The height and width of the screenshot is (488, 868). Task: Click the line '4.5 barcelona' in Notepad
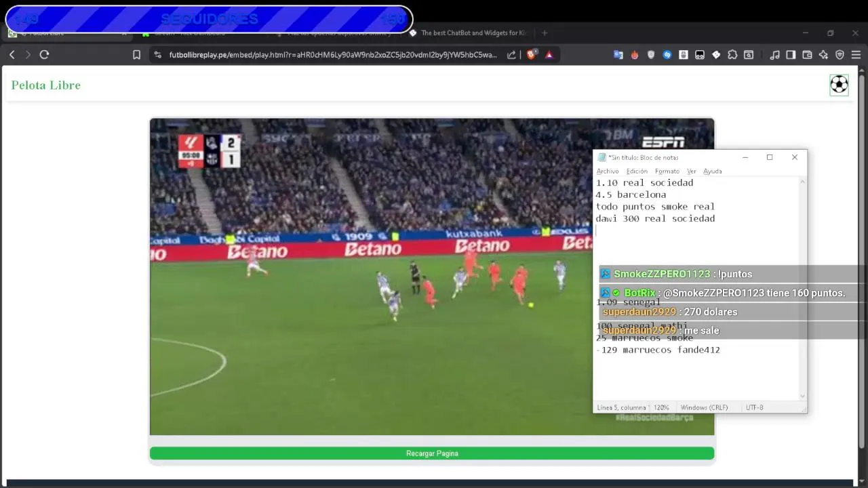631,195
